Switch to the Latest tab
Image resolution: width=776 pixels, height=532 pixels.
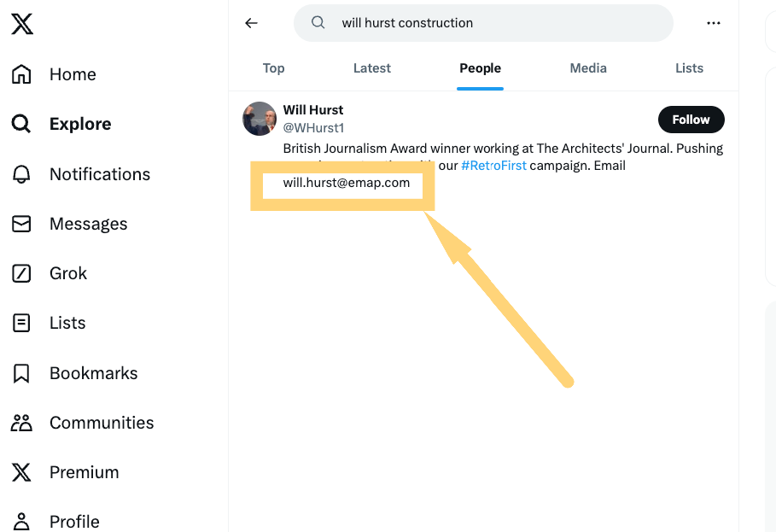click(x=371, y=68)
